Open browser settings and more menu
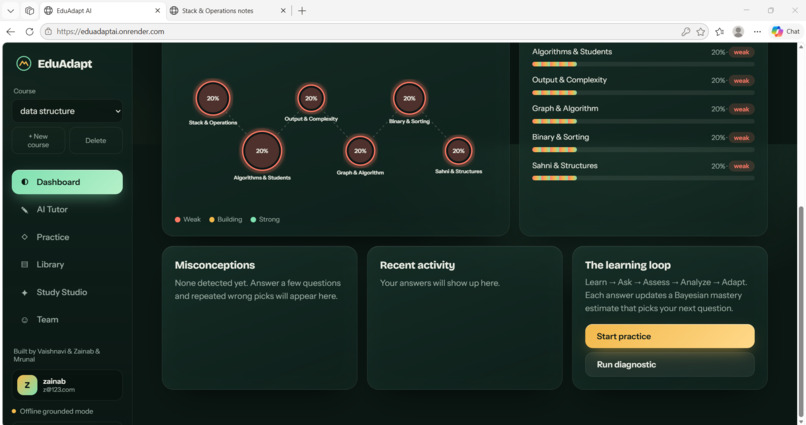 pyautogui.click(x=757, y=31)
